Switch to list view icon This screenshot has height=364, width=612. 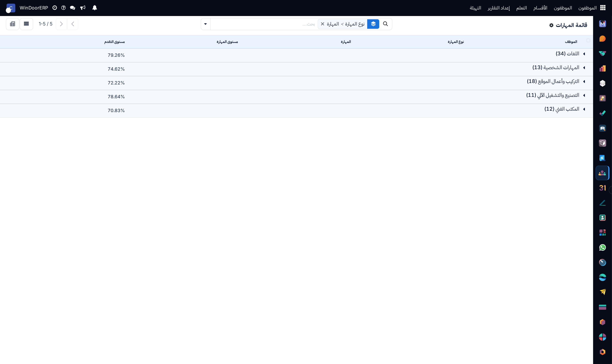26,24
